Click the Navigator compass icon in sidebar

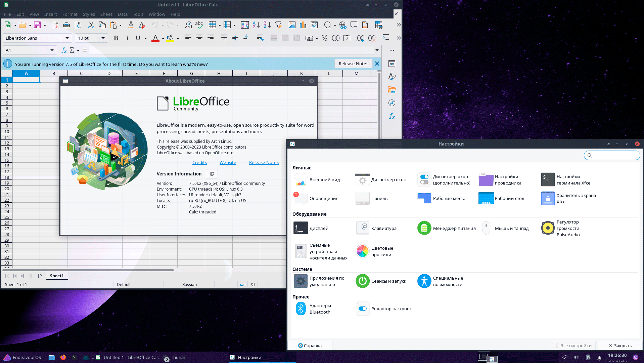pyautogui.click(x=392, y=103)
